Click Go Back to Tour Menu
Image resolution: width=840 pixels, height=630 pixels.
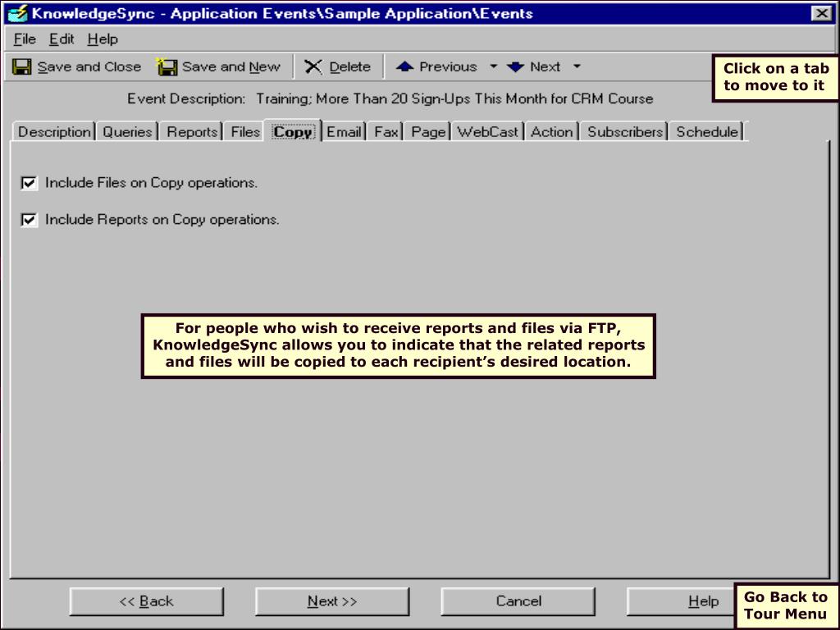[x=785, y=605]
